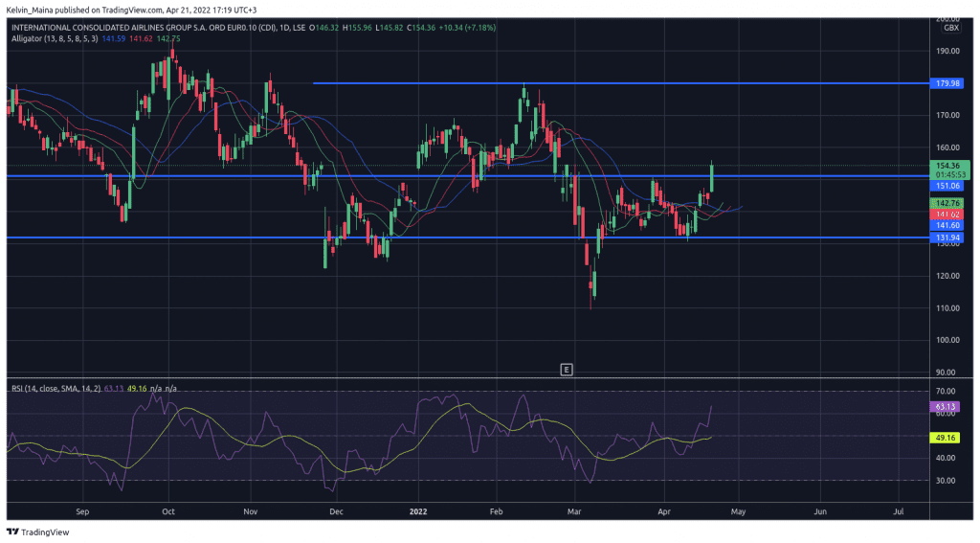
Task: Click the 49.16 value in the RSI legend
Action: tap(137, 389)
